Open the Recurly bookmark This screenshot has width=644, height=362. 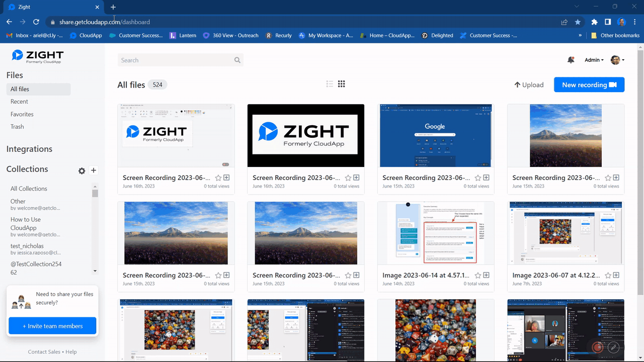(278, 36)
